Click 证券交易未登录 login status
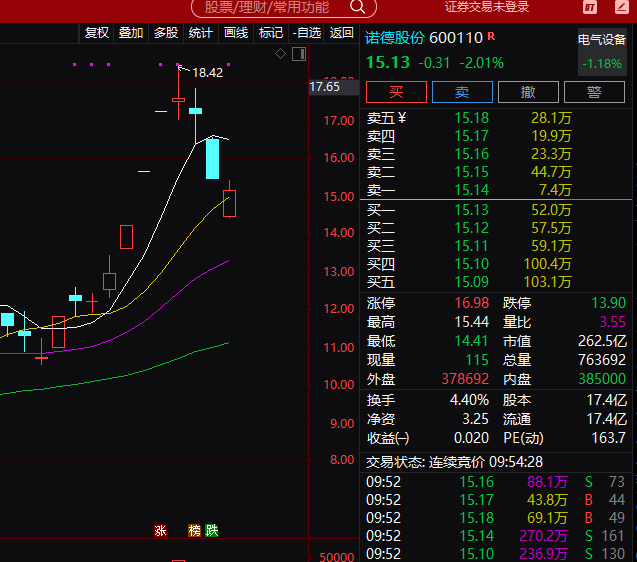The image size is (637, 562). click(x=486, y=7)
